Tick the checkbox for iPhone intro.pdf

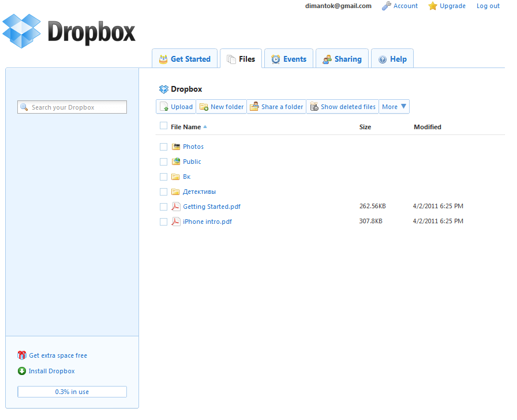click(x=163, y=222)
